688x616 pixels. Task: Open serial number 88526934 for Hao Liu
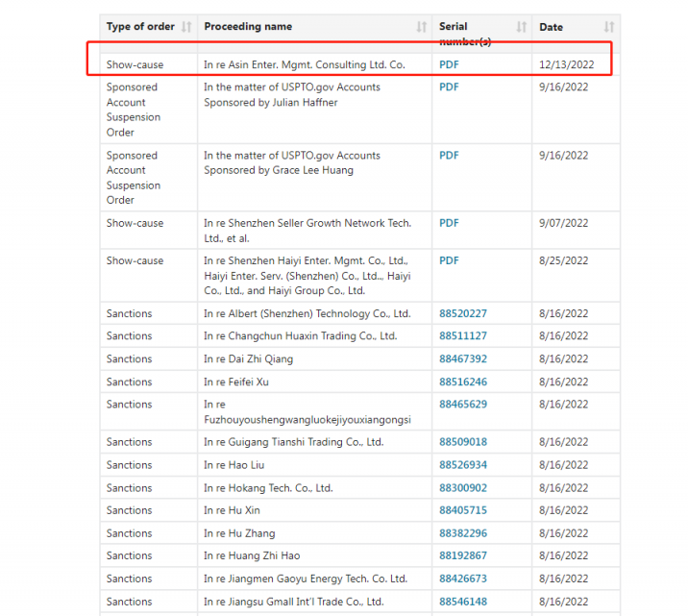point(463,465)
